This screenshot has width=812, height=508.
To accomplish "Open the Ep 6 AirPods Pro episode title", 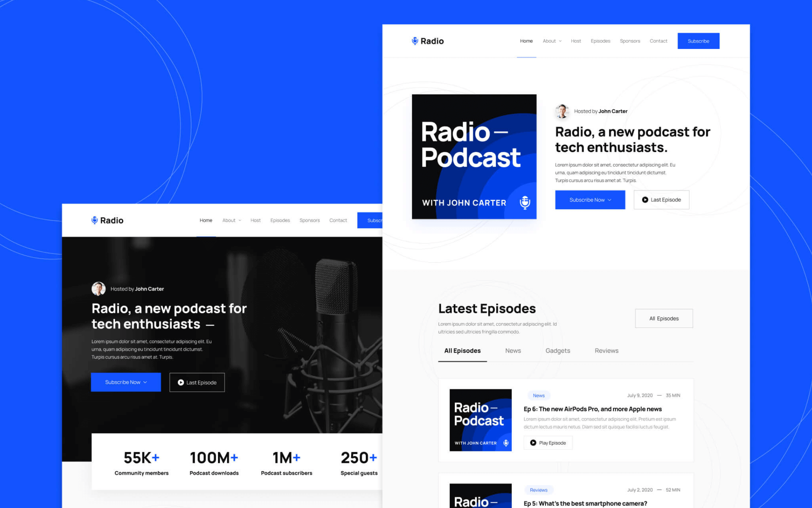I will point(592,409).
